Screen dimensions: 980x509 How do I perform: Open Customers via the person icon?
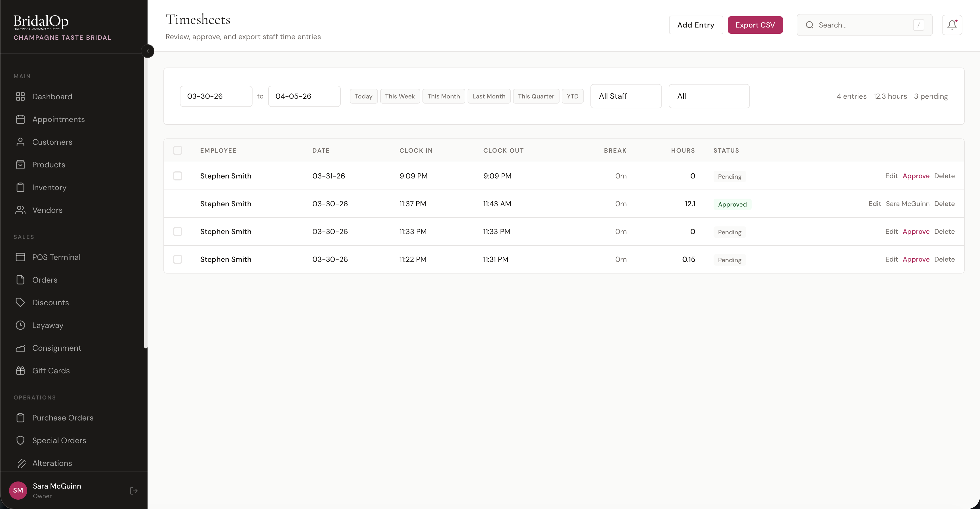click(x=20, y=142)
